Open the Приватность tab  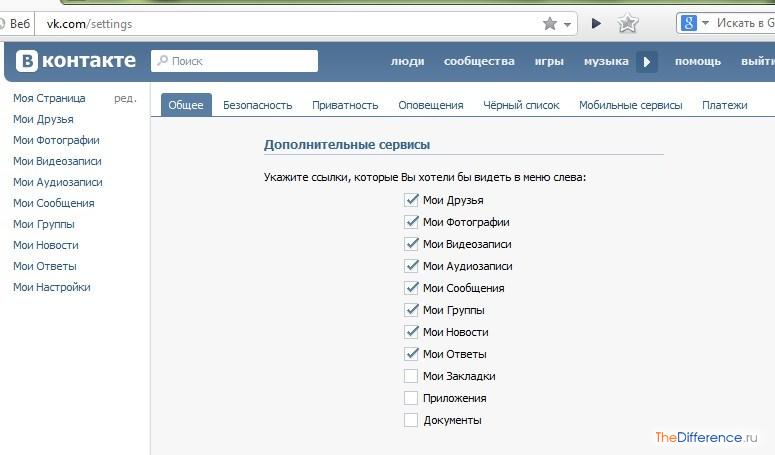pyautogui.click(x=345, y=105)
